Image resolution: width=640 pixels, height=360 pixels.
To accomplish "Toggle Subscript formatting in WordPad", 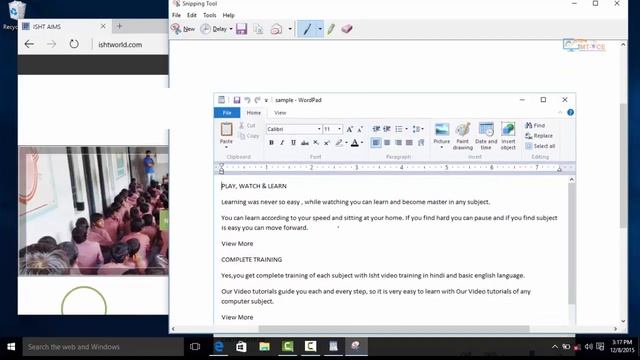I will pyautogui.click(x=316, y=142).
